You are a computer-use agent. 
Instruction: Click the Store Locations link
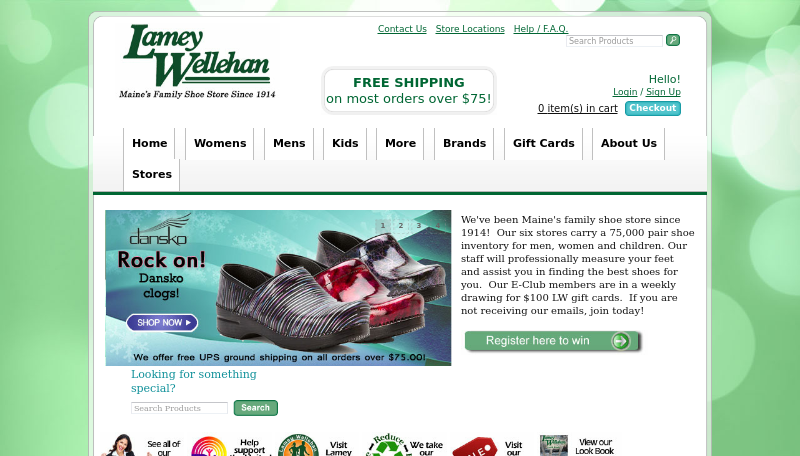coord(470,29)
